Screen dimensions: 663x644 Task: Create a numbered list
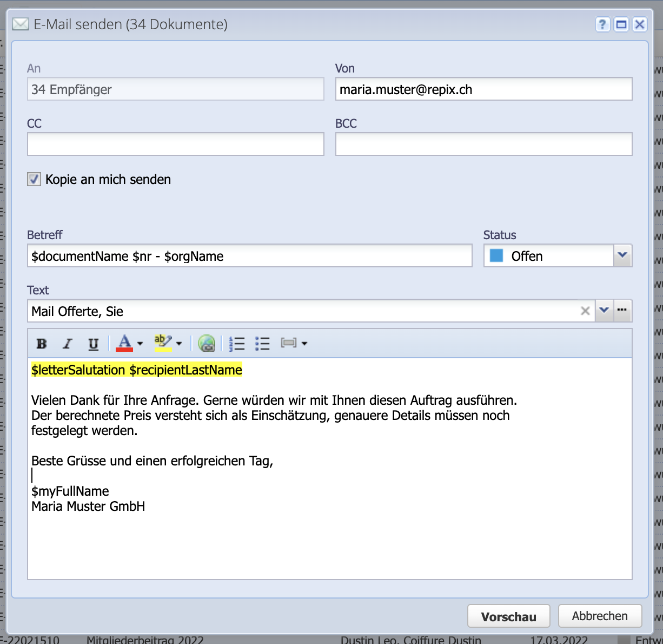[x=236, y=343]
